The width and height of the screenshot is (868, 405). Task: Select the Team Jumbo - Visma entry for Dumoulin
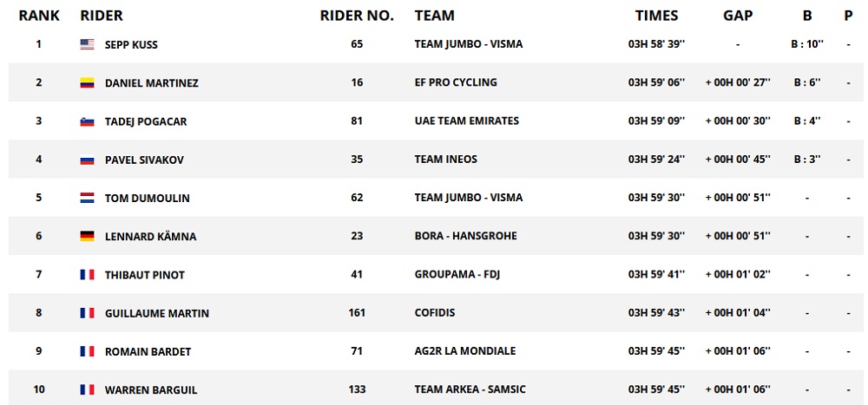(469, 198)
